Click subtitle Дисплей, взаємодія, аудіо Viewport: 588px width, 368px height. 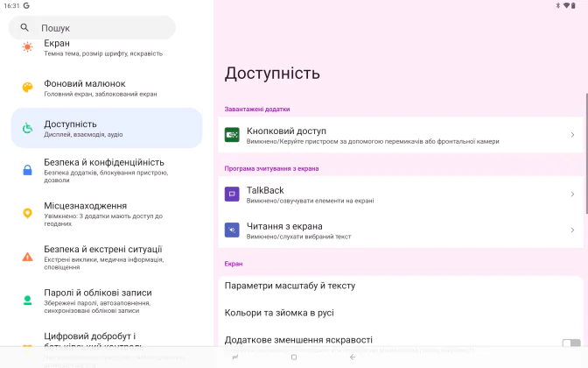point(83,134)
